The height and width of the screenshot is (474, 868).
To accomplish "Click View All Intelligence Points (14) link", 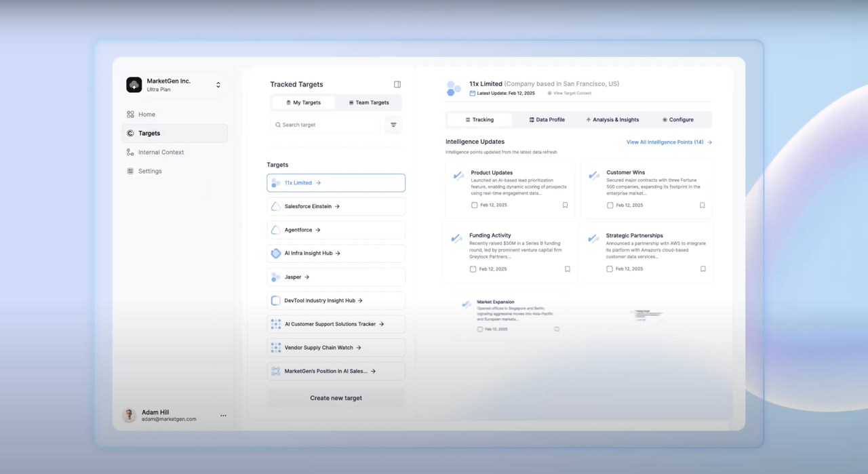I will pos(669,142).
